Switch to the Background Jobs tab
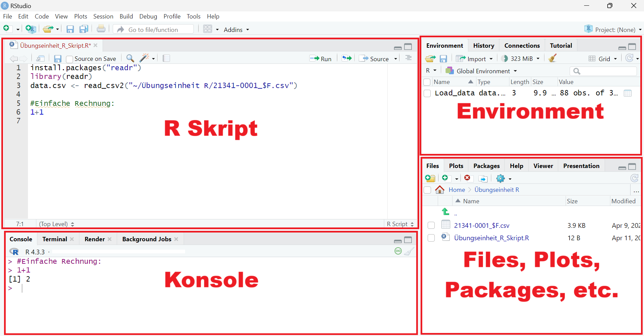The width and height of the screenshot is (644, 336). [147, 239]
